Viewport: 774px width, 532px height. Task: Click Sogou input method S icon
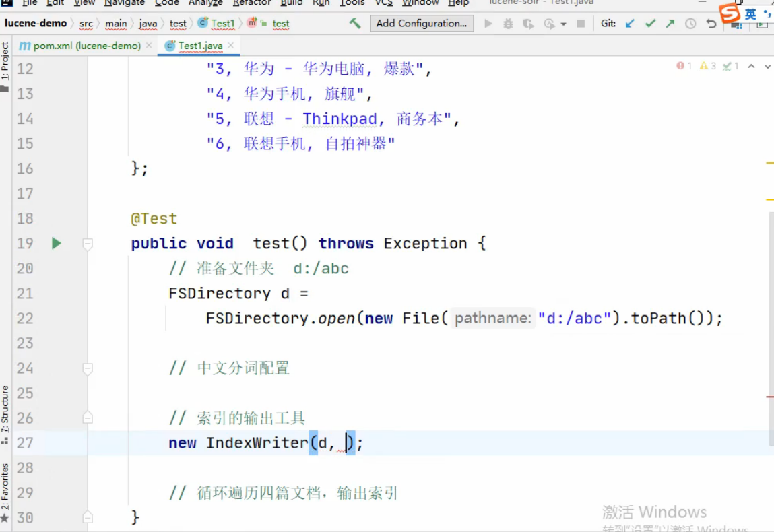tap(729, 13)
